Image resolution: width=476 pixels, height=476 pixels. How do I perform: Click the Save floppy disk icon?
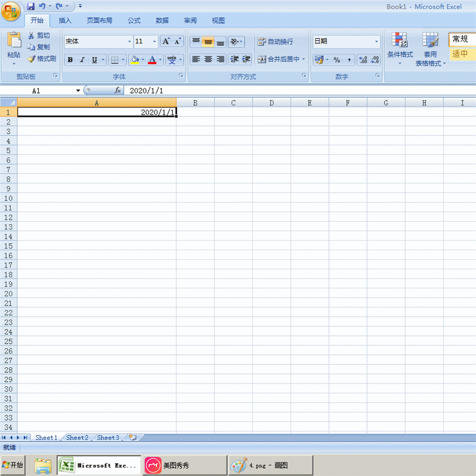pyautogui.click(x=31, y=6)
